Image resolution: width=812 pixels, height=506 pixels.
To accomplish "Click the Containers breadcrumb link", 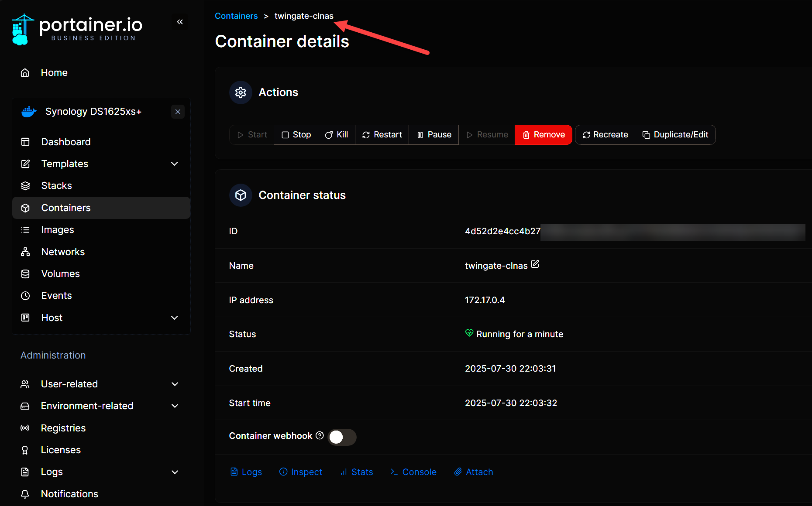I will tap(236, 16).
